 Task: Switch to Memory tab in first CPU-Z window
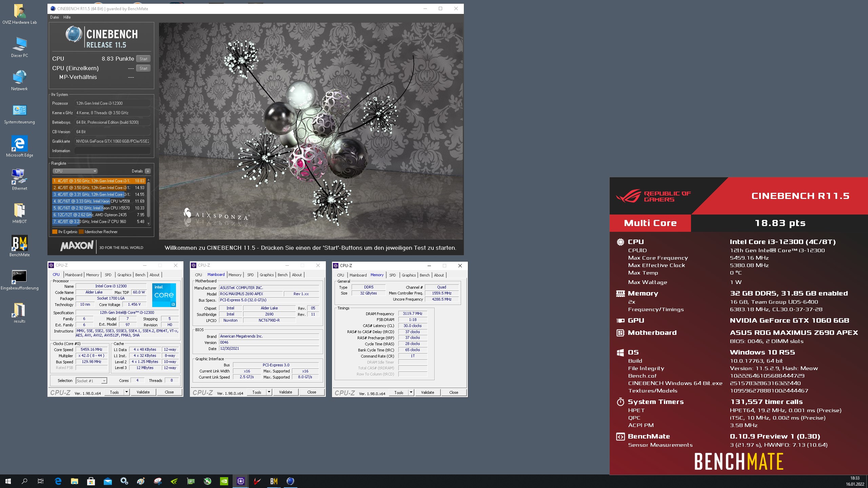(x=93, y=275)
